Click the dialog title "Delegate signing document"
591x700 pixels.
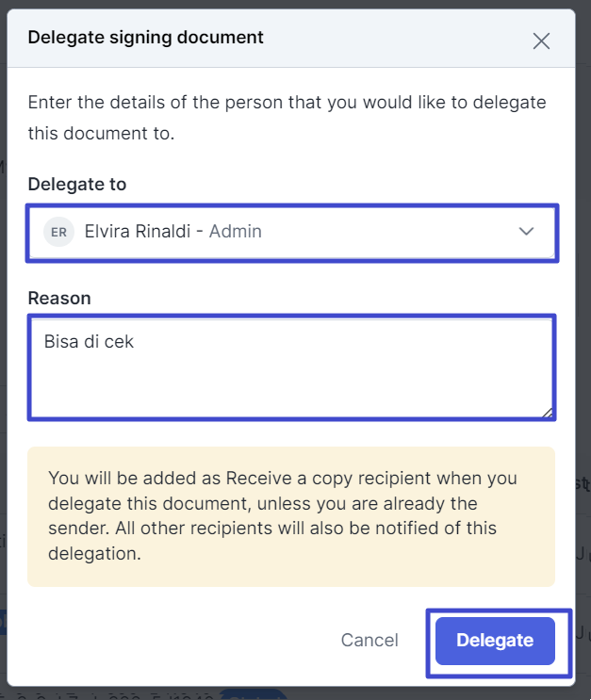145,38
